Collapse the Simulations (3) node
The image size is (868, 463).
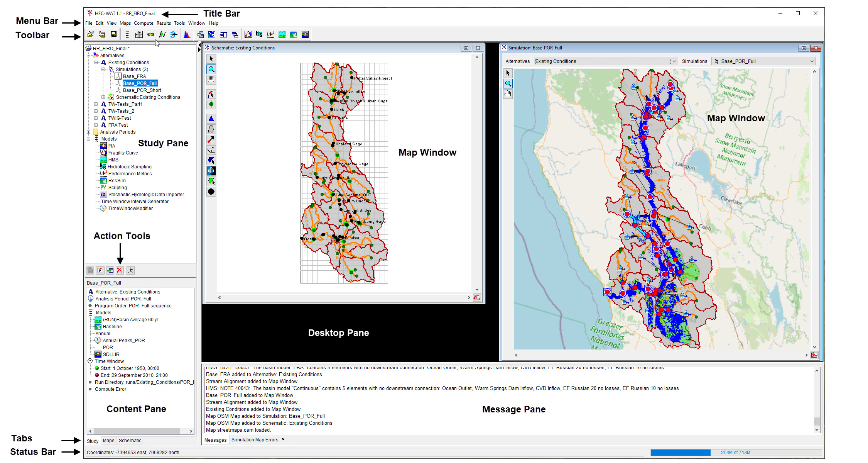103,70
